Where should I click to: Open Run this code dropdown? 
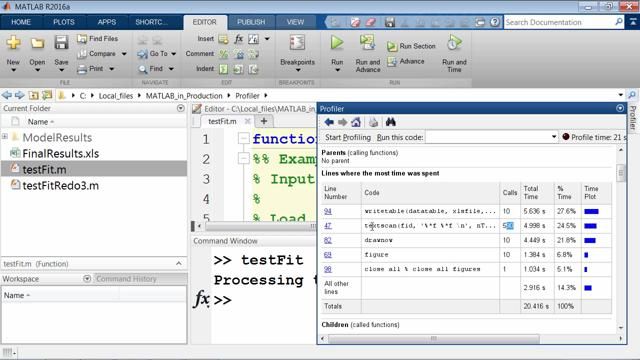[x=554, y=137]
